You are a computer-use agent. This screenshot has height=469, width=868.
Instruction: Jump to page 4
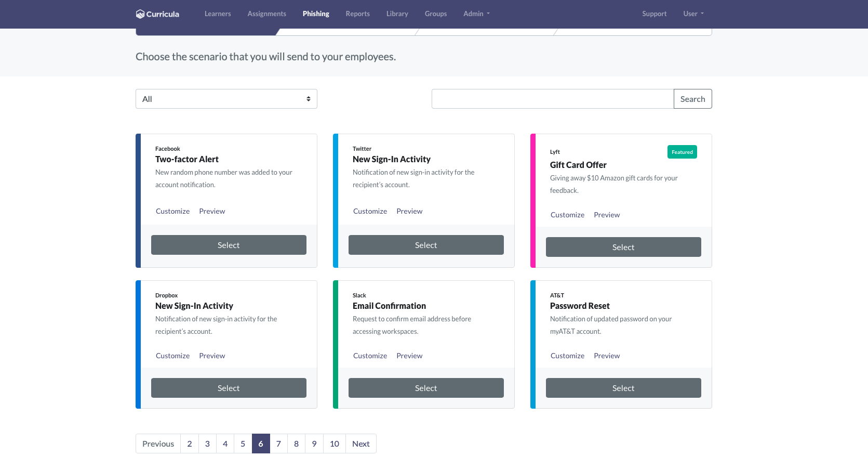pyautogui.click(x=225, y=444)
